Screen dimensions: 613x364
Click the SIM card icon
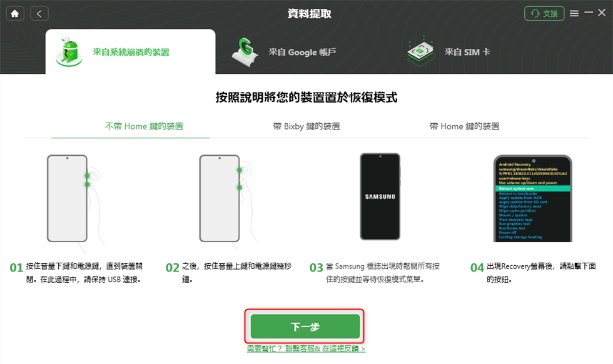pyautogui.click(x=421, y=51)
